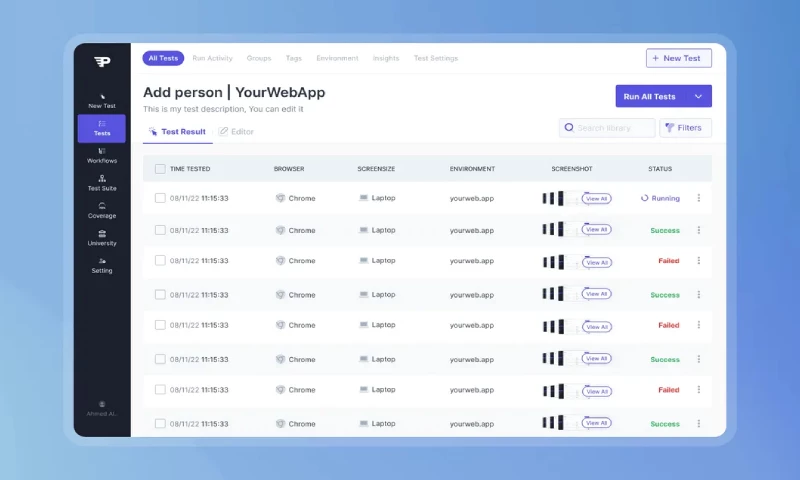Image resolution: width=800 pixels, height=480 pixels.
Task: Select all rows with the header checkbox
Action: [160, 169]
